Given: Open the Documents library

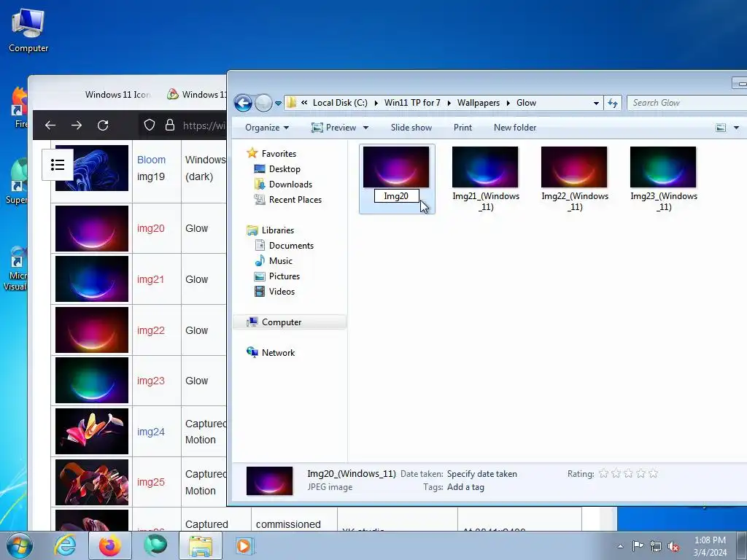Looking at the screenshot, I should pos(285,246).
